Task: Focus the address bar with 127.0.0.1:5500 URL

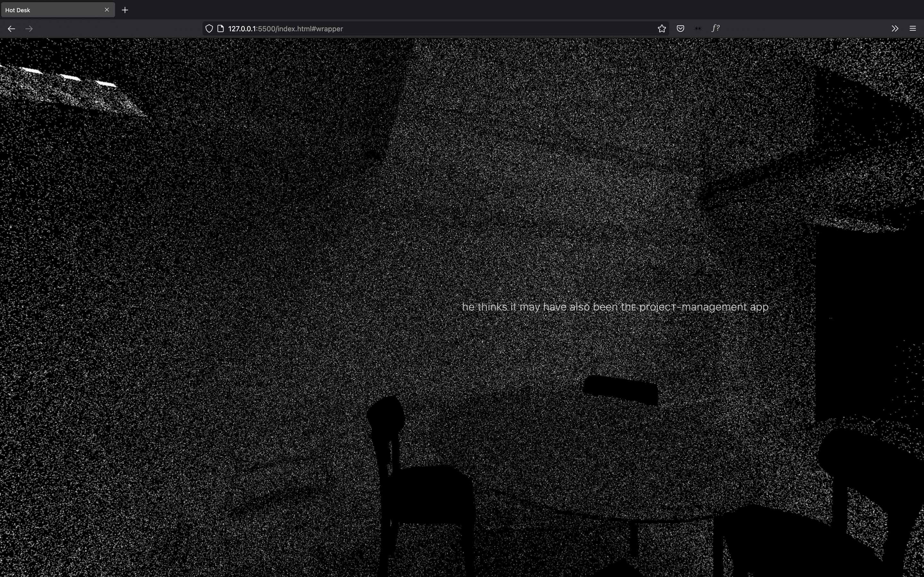Action: pyautogui.click(x=420, y=29)
